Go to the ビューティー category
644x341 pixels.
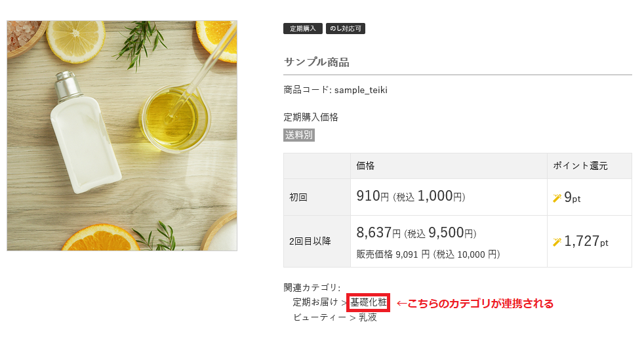pyautogui.click(x=319, y=317)
